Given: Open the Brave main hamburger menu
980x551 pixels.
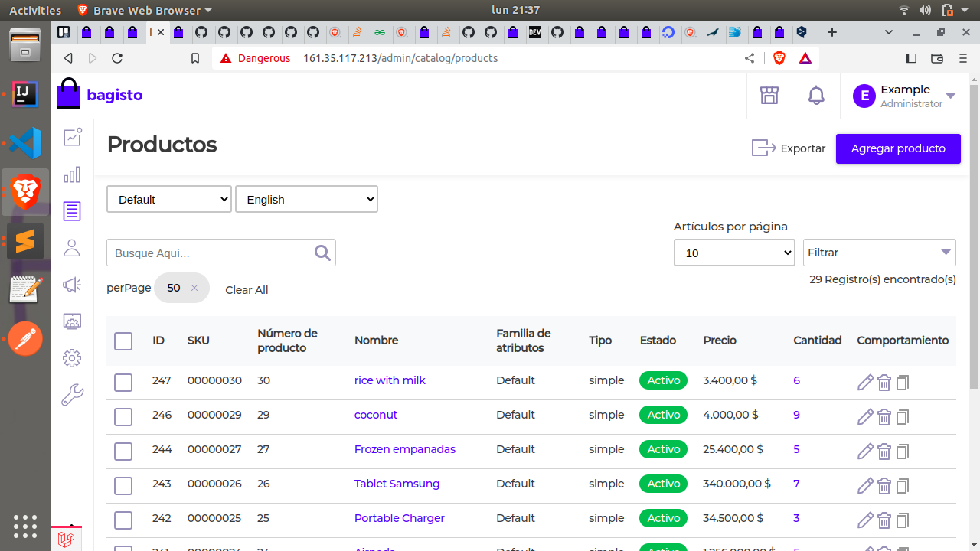Looking at the screenshot, I should (963, 58).
